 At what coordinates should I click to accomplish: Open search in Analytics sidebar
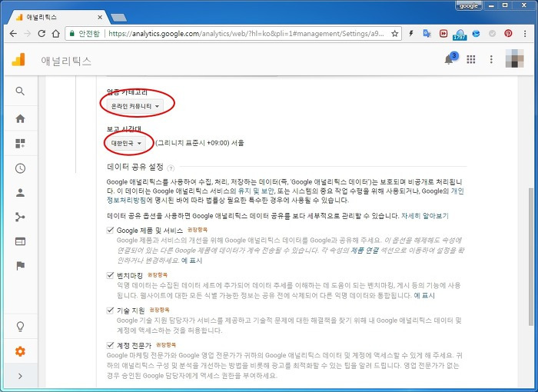20,91
